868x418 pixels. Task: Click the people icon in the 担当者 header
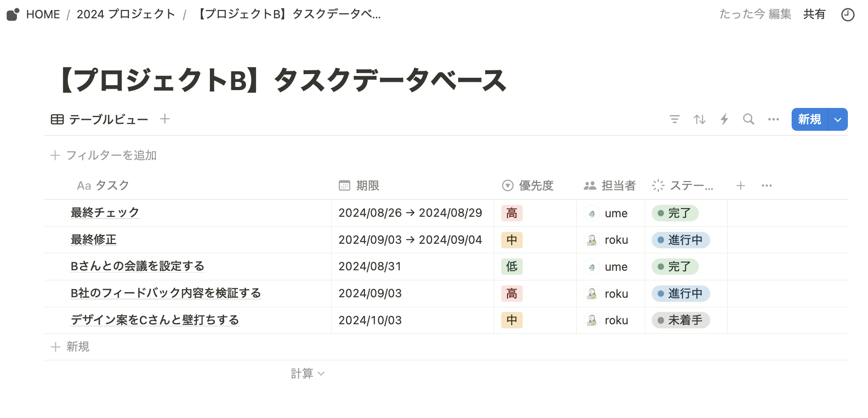pos(590,185)
